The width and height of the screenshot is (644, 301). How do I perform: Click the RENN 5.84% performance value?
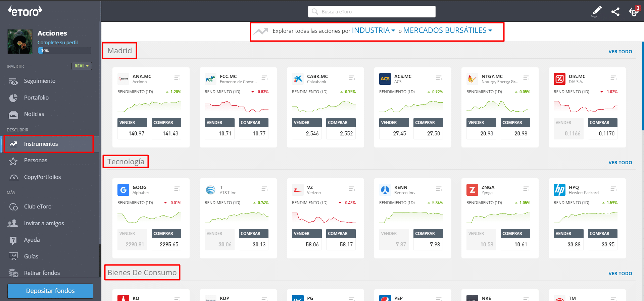(x=435, y=203)
